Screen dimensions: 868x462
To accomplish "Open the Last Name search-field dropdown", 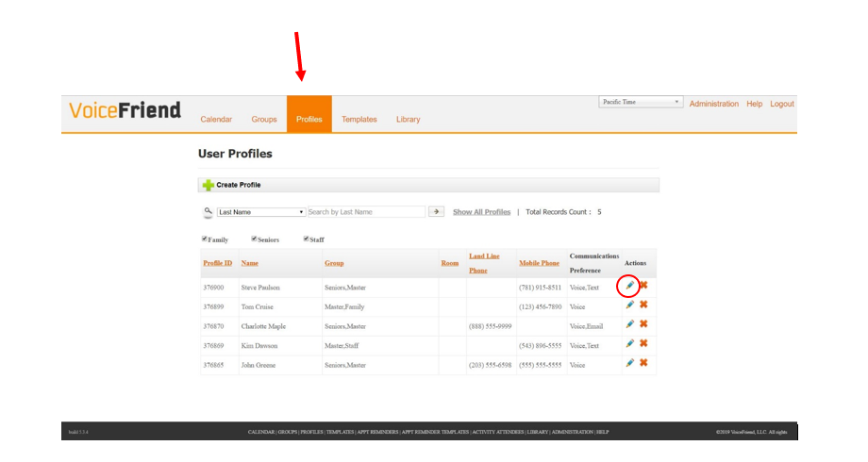I will [260, 212].
